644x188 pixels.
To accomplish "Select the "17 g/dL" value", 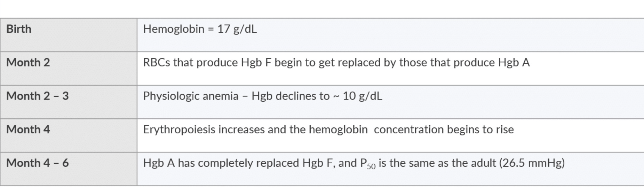I will coord(237,29).
